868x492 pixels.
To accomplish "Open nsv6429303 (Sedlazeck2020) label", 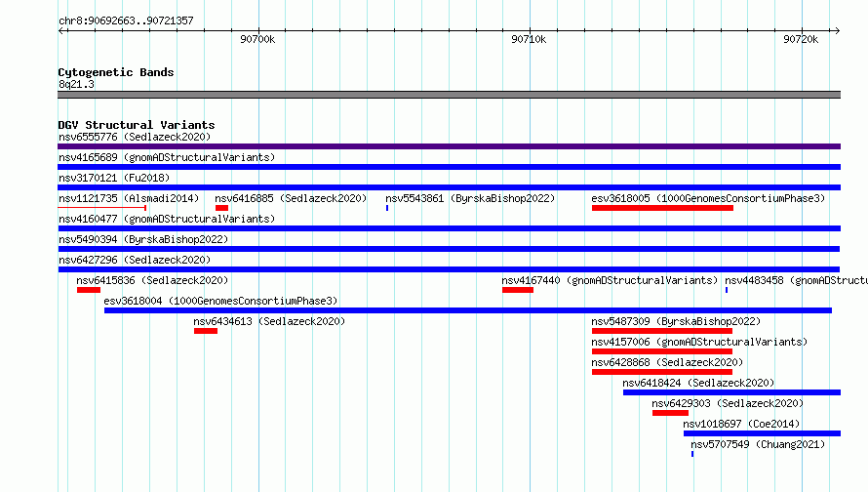I will pos(728,403).
